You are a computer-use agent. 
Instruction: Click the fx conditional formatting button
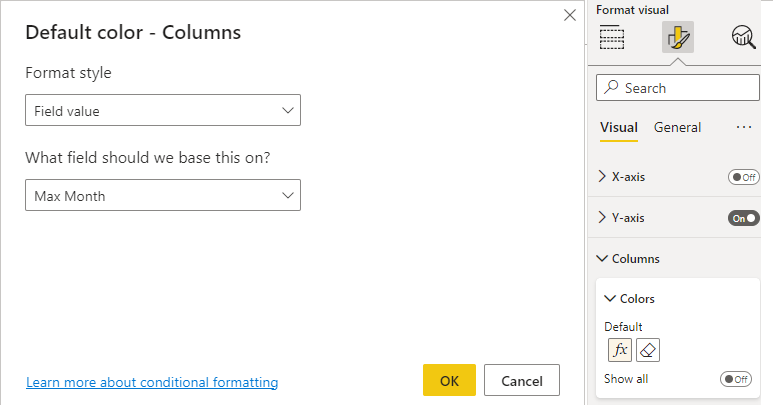click(x=620, y=350)
